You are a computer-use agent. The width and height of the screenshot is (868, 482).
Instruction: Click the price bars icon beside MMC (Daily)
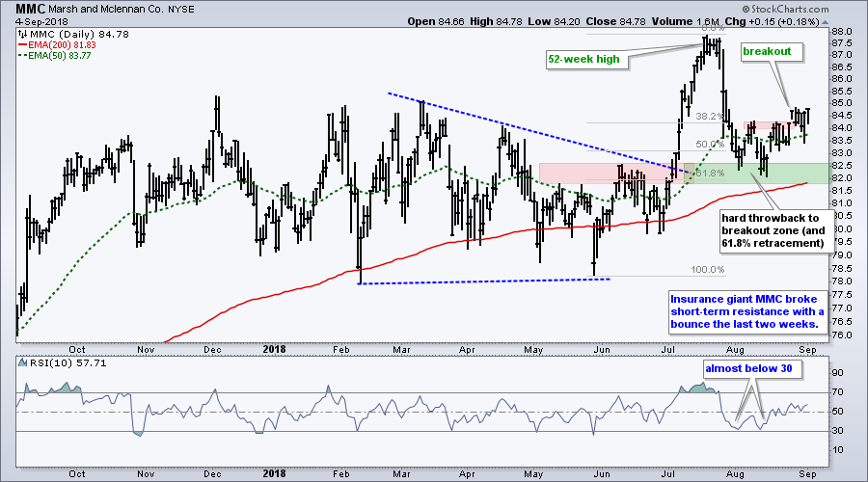click(x=23, y=35)
